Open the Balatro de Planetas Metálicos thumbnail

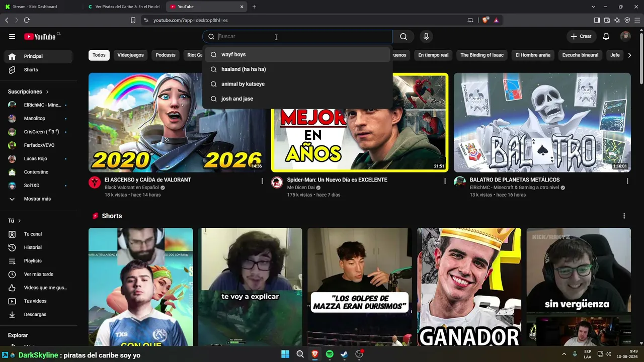pos(542,123)
